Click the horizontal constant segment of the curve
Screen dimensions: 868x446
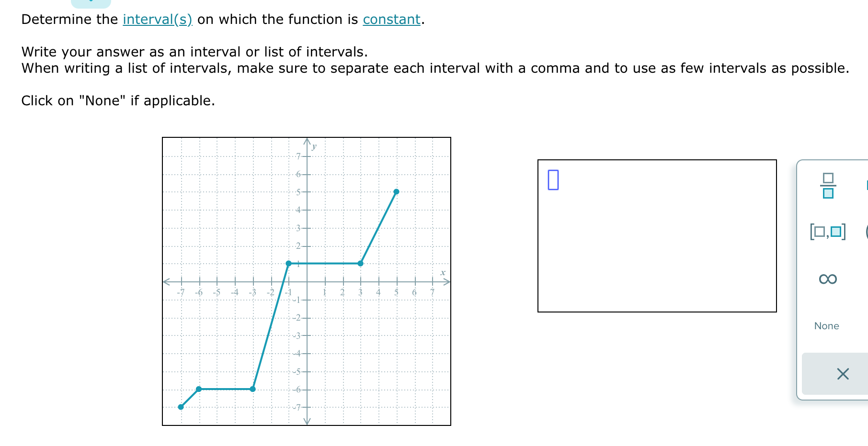[323, 263]
